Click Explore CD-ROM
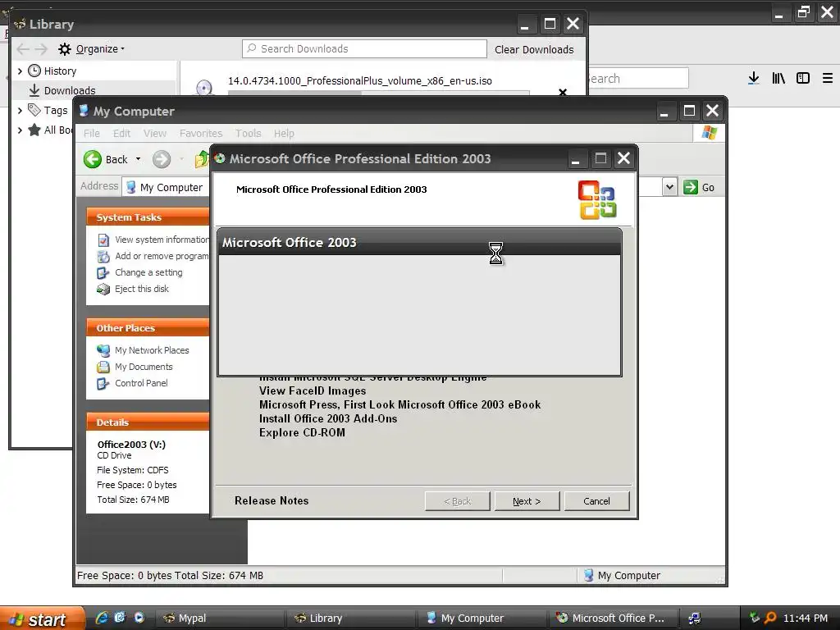 coord(302,432)
